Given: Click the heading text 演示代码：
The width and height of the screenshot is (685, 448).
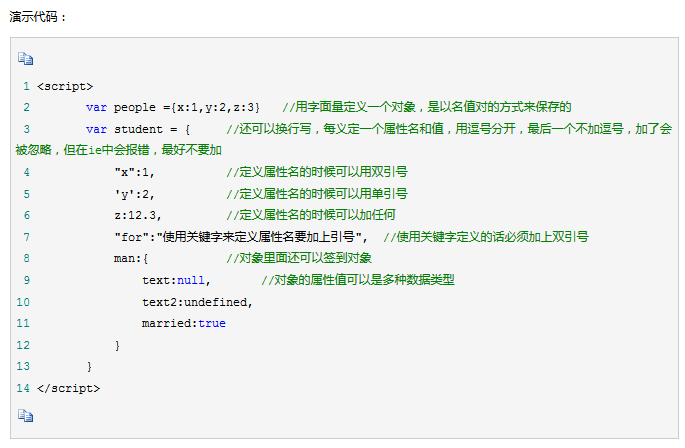Looking at the screenshot, I should pos(38,17).
